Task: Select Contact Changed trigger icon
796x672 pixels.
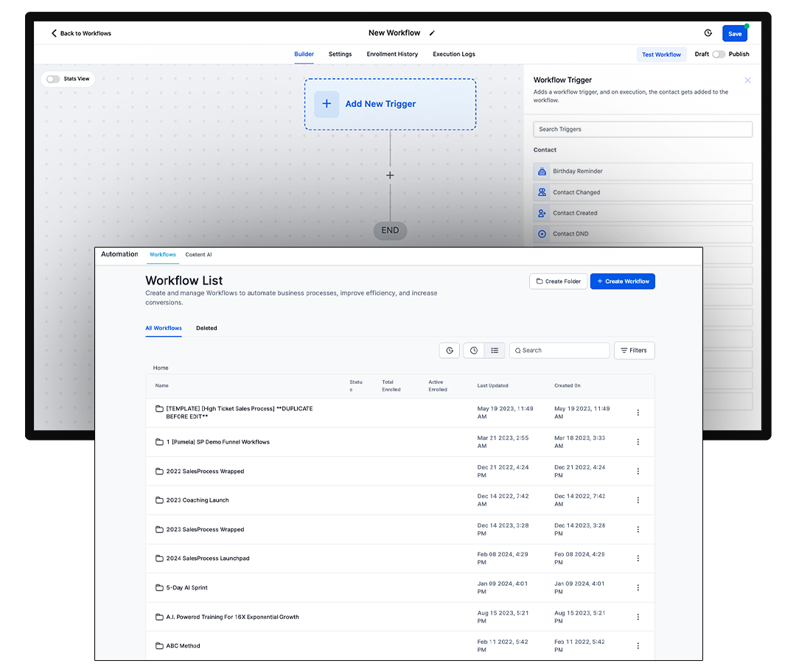Action: (x=542, y=192)
